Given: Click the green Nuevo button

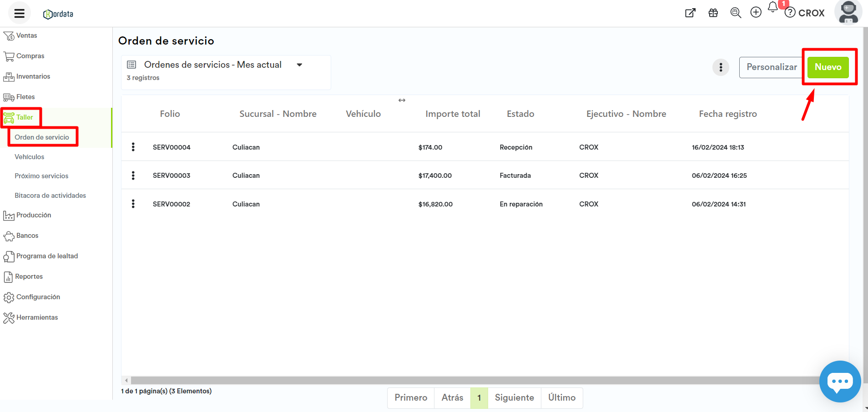Looking at the screenshot, I should pyautogui.click(x=828, y=67).
